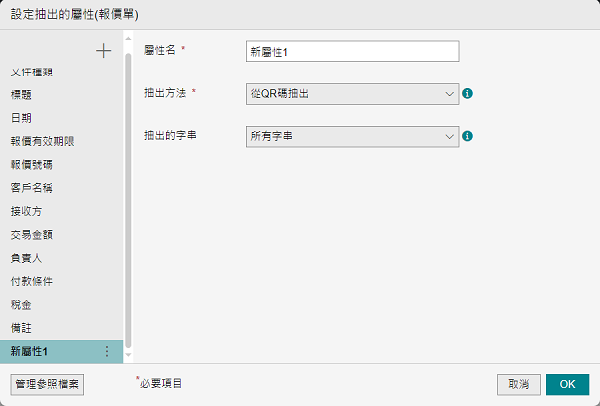Expand the 抽出的字串 dropdown
Screen dimensions: 600x406
tap(351, 136)
